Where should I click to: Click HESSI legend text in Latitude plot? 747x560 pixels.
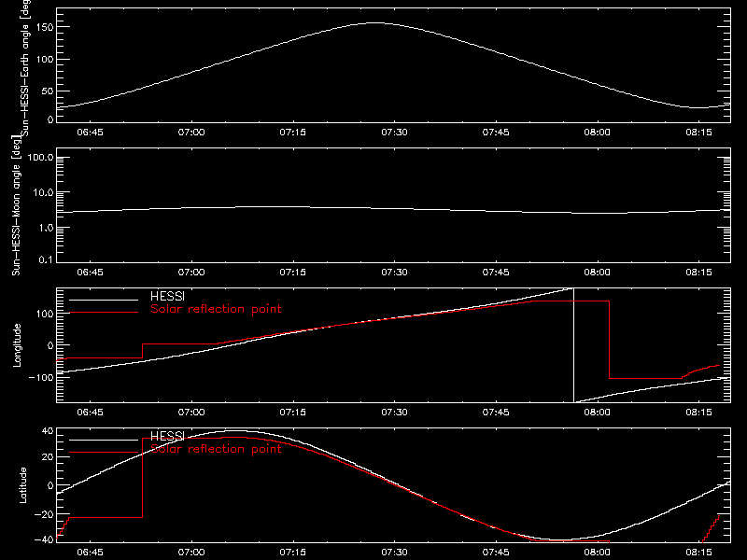point(168,436)
